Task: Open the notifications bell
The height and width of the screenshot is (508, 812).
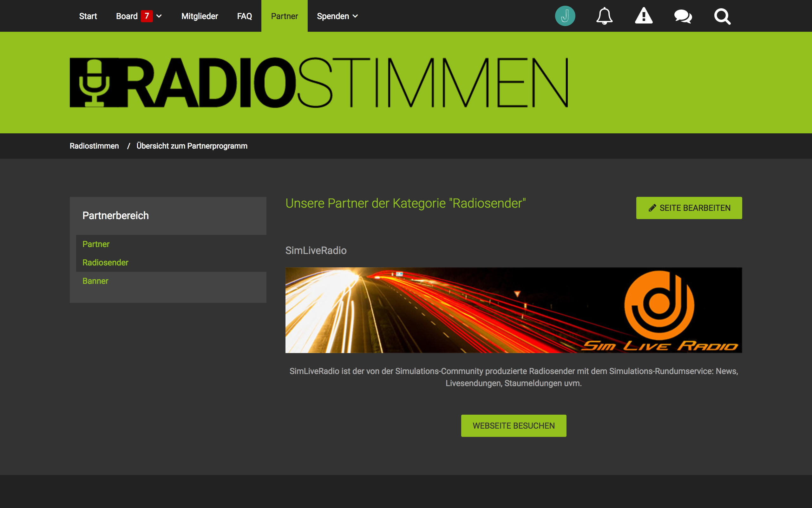Action: pyautogui.click(x=604, y=16)
